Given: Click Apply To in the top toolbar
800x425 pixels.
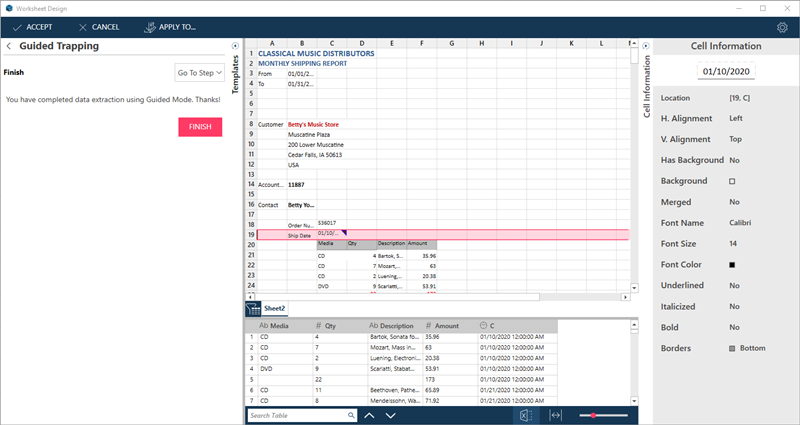Looking at the screenshot, I should 170,27.
